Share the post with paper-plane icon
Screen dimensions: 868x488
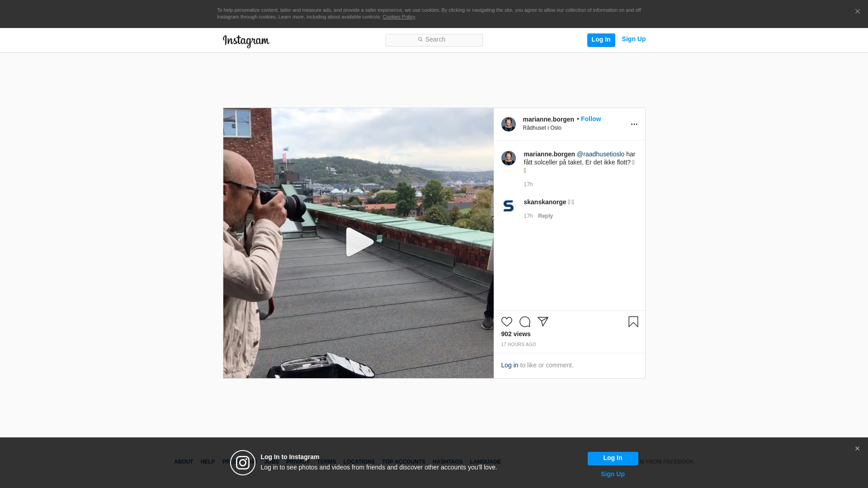tap(542, 322)
